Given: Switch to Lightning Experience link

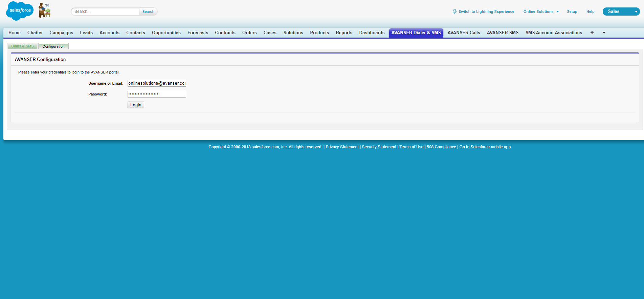Looking at the screenshot, I should coord(486,12).
